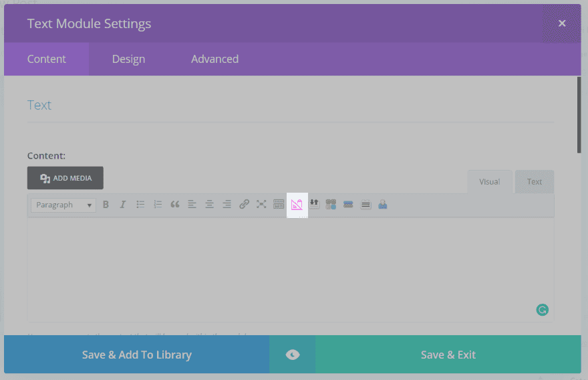Click the pink ruler and triangle shortcode icon

[x=297, y=205]
